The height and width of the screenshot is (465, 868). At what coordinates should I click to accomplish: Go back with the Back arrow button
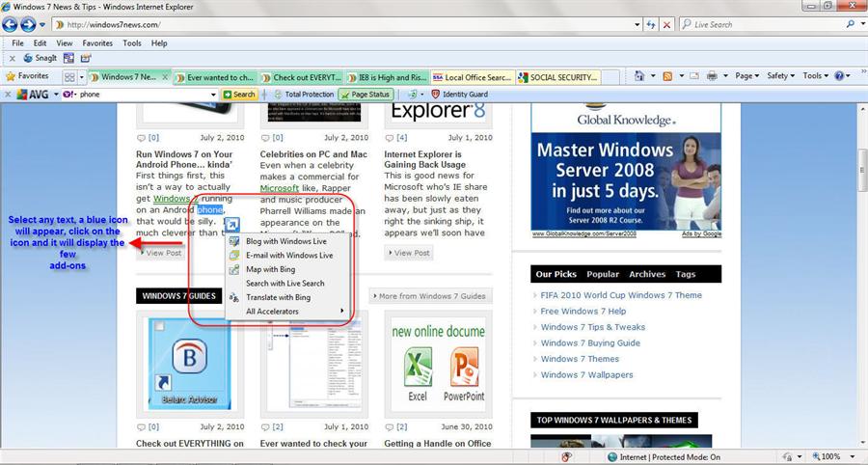[x=10, y=24]
